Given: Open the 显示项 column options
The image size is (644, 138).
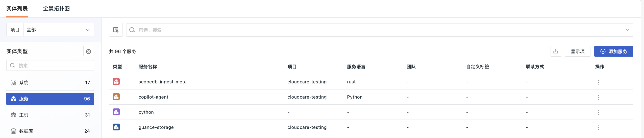Looking at the screenshot, I should point(578,51).
